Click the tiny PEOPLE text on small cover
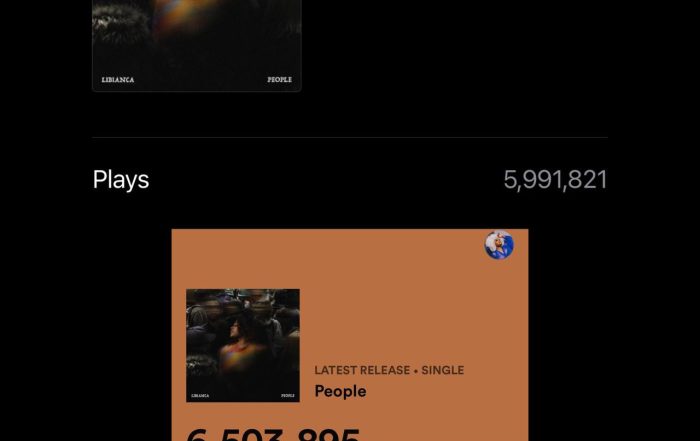 pyautogui.click(x=288, y=395)
